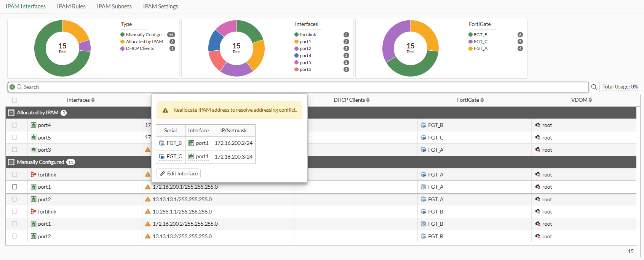The image size is (644, 260).
Task: Sort by FortiGate column header
Action: [x=470, y=100]
